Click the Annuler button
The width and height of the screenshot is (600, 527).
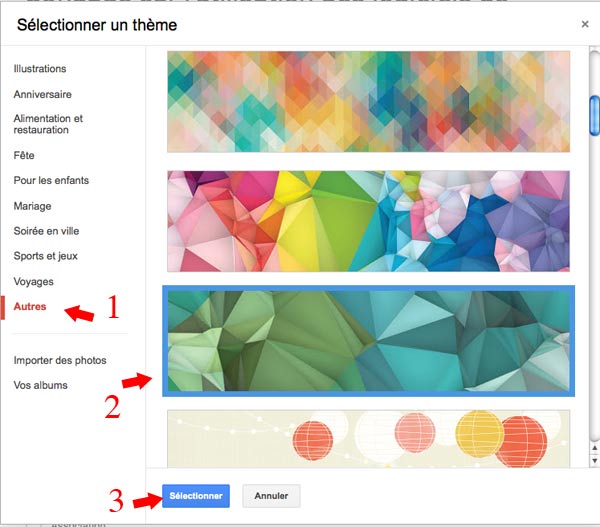pos(271,495)
